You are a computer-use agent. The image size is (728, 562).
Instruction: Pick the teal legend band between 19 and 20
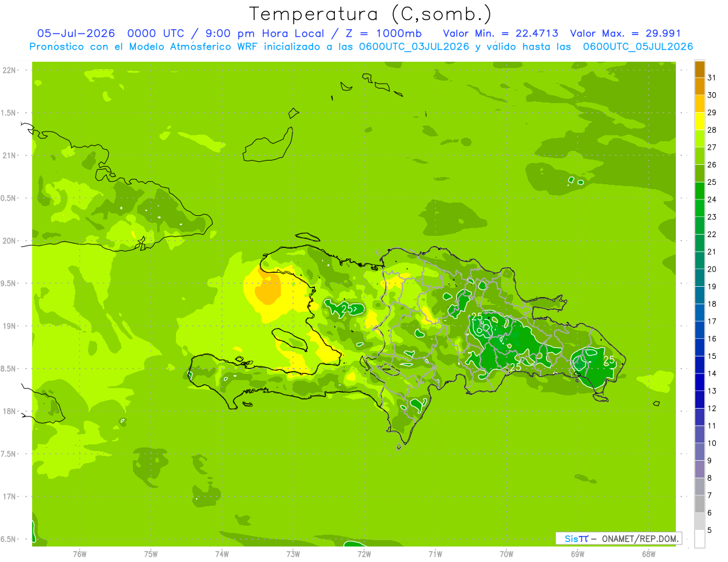tap(699, 278)
